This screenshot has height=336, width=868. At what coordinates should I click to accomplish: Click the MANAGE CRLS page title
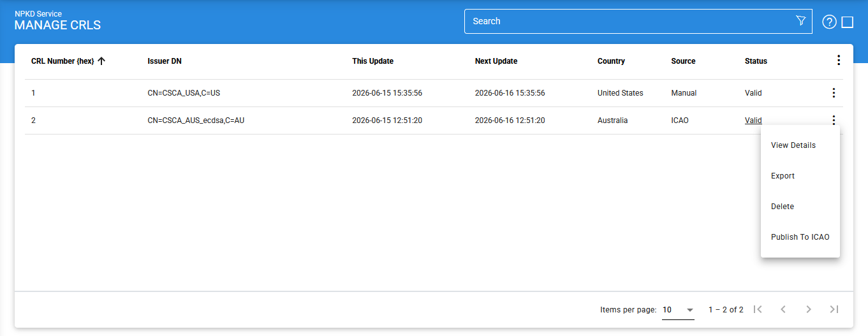pyautogui.click(x=57, y=26)
